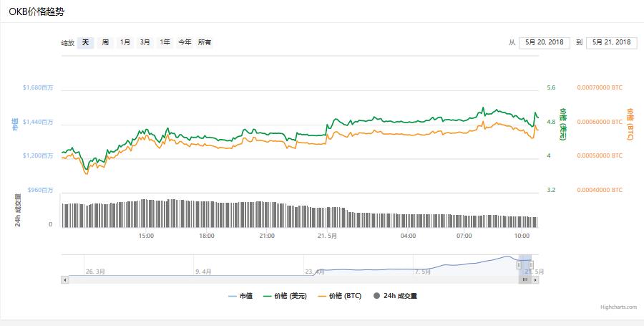The image size is (644, 326).
Task: Zoom the chart to 3月
Action: coord(145,43)
